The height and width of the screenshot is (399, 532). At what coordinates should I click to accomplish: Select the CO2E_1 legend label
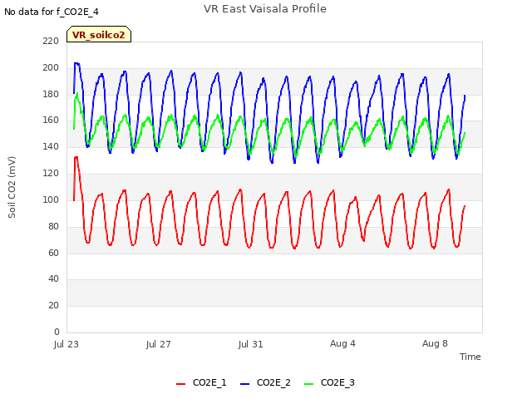pos(209,382)
